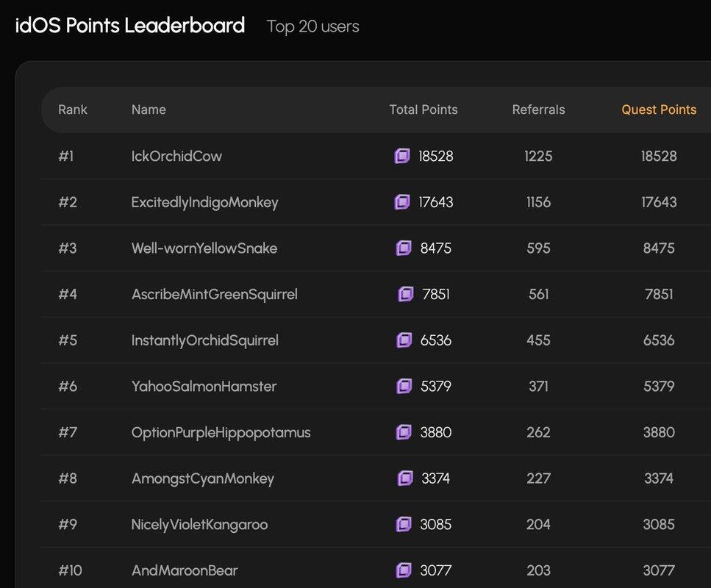Open the OptionPurpleHippopotamus user entry
Viewport: 711px width, 588px height.
click(x=221, y=432)
